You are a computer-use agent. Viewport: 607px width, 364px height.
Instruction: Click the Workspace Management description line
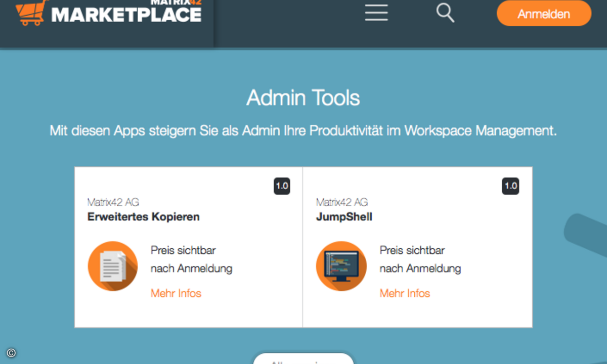[x=303, y=131]
